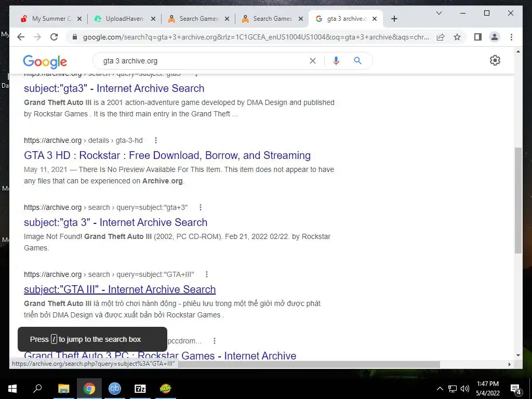Start voice search with microphone
This screenshot has height=399, width=532.
pos(336,61)
